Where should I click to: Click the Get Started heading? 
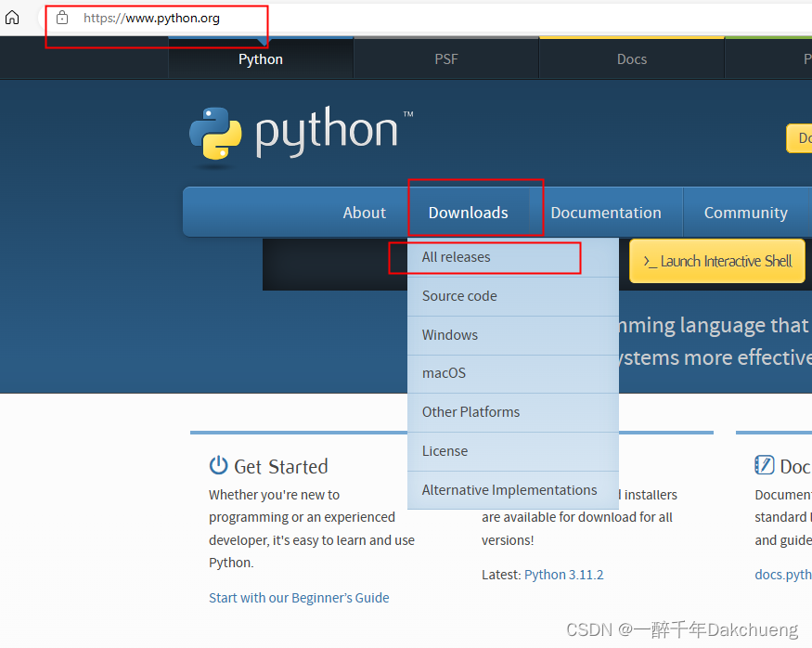(x=280, y=467)
